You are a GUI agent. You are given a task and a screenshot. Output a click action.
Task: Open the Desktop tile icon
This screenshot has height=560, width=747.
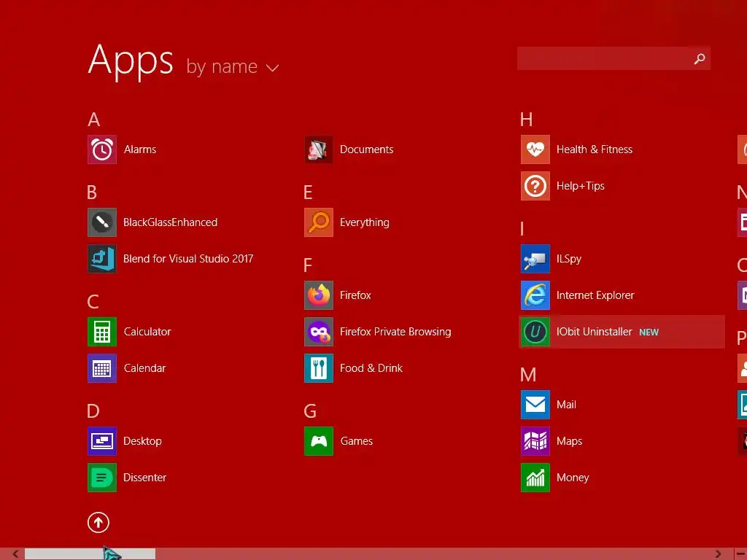[102, 441]
